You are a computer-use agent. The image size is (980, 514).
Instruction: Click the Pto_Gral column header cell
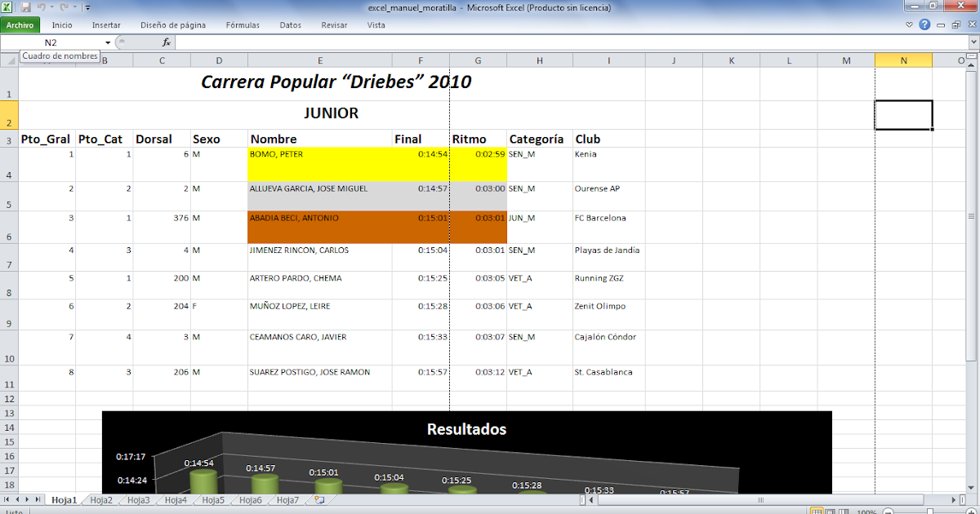47,139
